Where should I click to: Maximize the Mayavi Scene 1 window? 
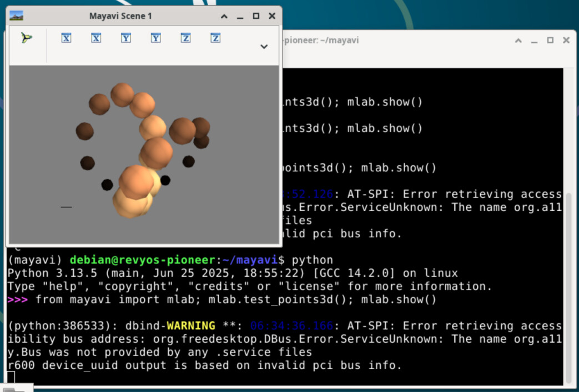pos(256,16)
